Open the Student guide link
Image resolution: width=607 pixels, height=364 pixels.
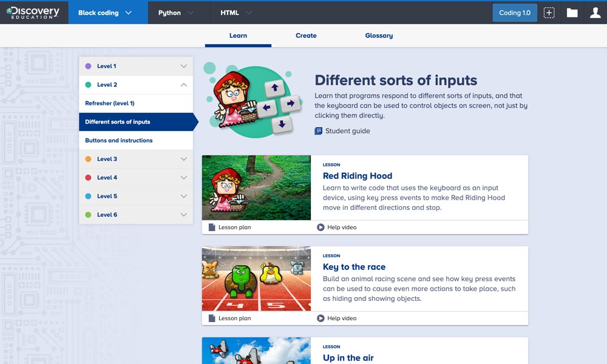pos(348,131)
